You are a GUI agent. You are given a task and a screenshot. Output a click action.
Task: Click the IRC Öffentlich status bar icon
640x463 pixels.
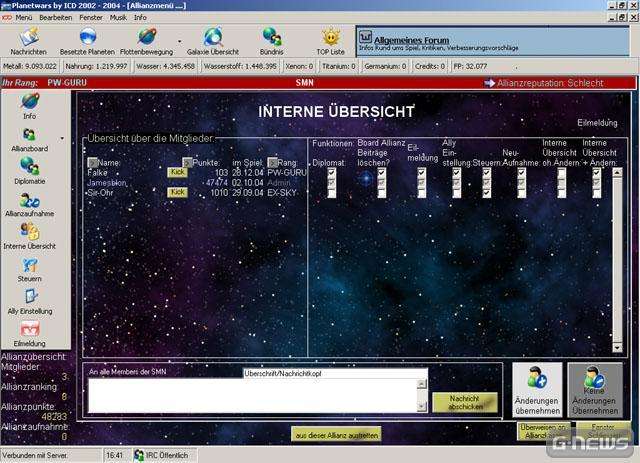pyautogui.click(x=139, y=455)
